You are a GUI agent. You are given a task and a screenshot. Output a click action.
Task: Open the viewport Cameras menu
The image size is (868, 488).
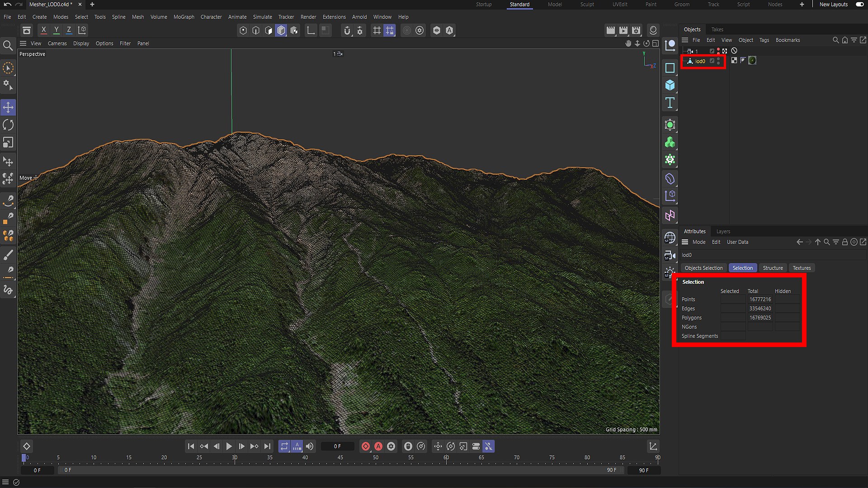(x=57, y=43)
